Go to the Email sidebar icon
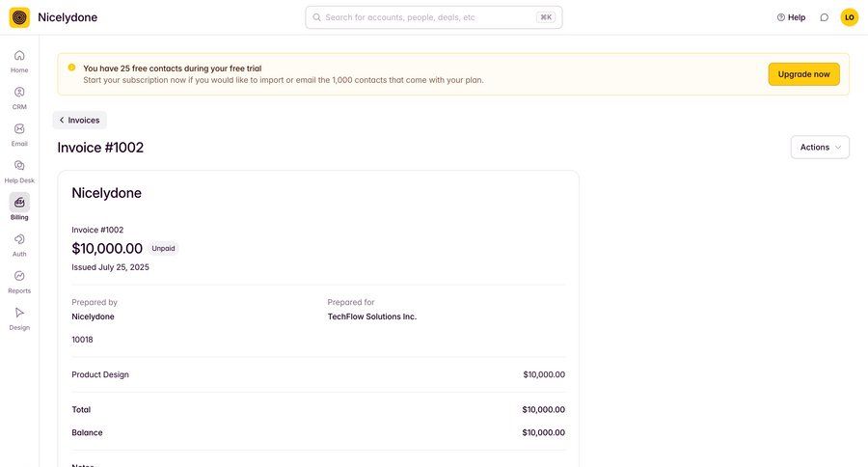 click(19, 128)
